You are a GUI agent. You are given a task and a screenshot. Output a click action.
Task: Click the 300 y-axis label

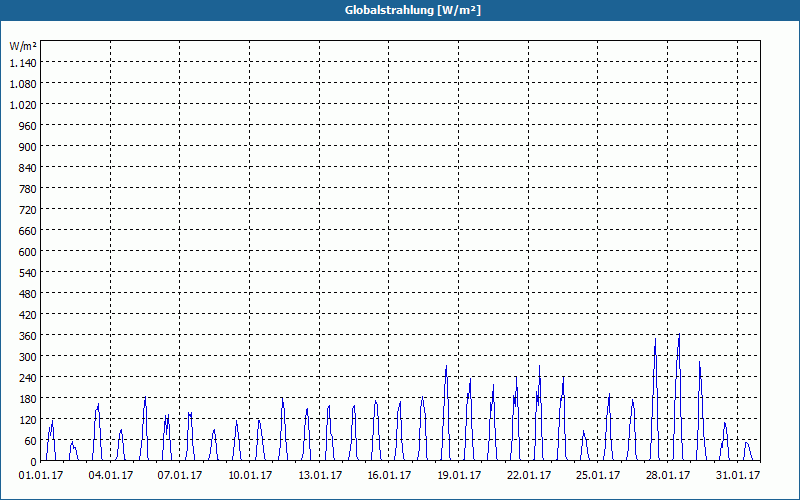click(28, 357)
